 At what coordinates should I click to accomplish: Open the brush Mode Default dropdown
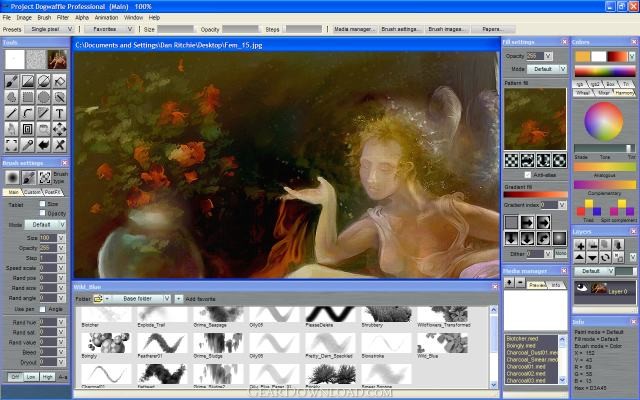[x=45, y=224]
